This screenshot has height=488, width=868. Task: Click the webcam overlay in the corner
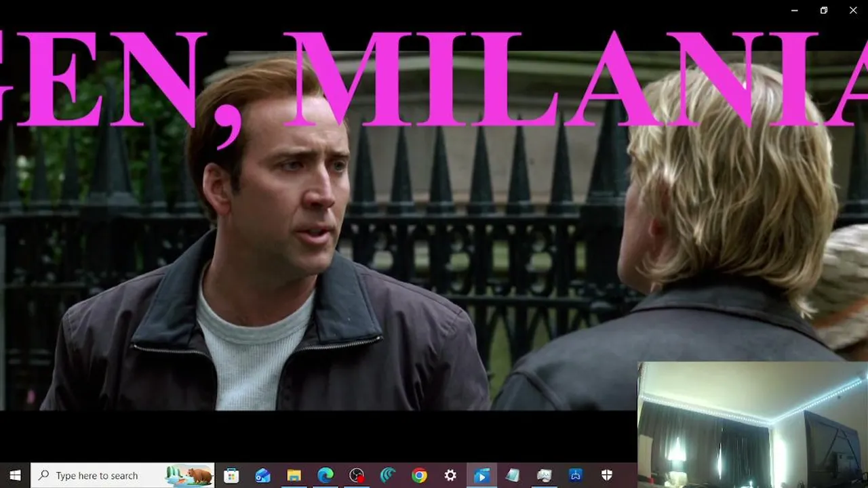tap(753, 425)
